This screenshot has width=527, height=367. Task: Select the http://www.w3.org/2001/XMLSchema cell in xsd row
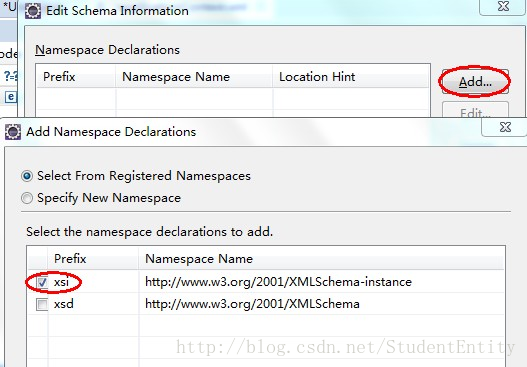pyautogui.click(x=321, y=304)
